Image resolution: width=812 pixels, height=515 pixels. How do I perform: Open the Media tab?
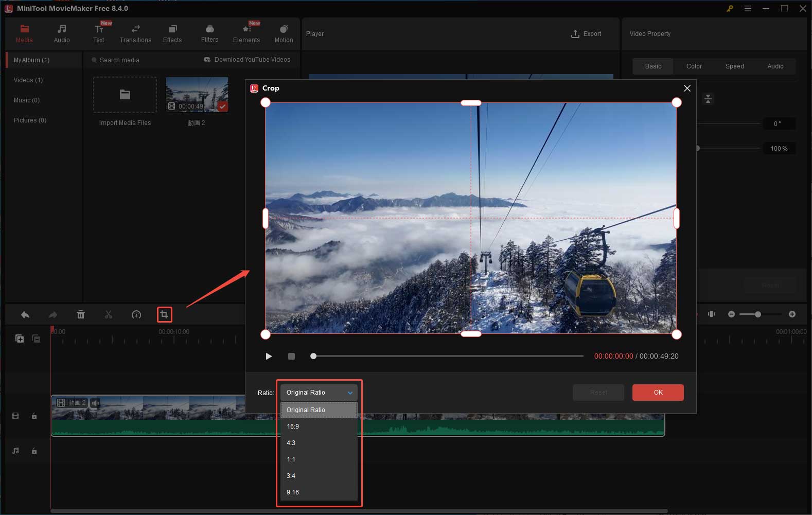24,33
